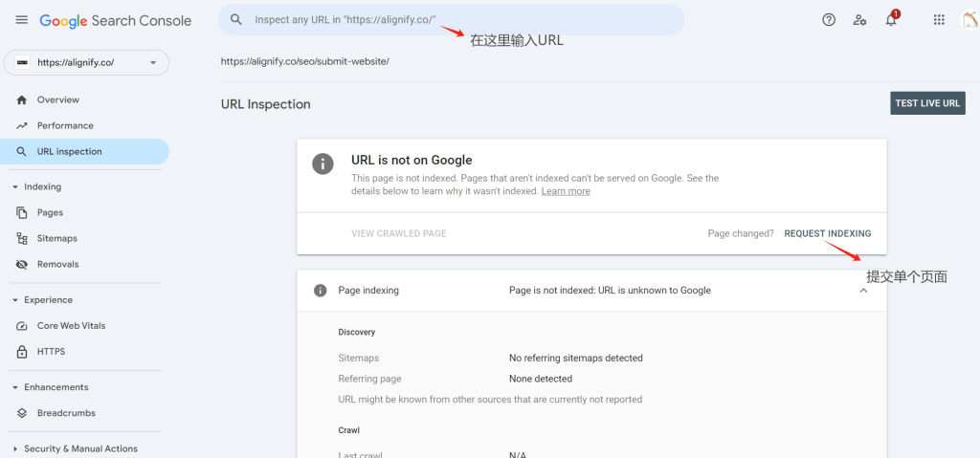The width and height of the screenshot is (980, 458).
Task: Click the 'URL is not on Google' title
Action: click(412, 160)
